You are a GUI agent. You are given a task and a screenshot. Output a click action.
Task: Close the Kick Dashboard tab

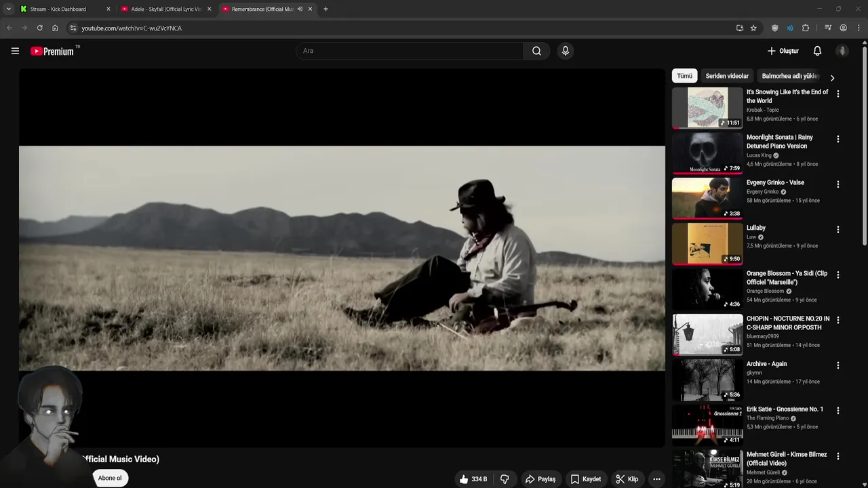coord(108,9)
